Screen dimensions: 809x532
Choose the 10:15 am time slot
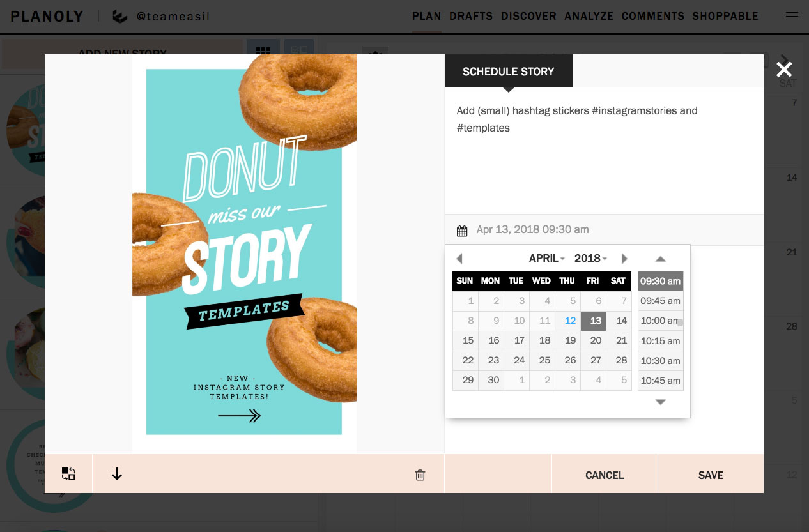(x=660, y=341)
